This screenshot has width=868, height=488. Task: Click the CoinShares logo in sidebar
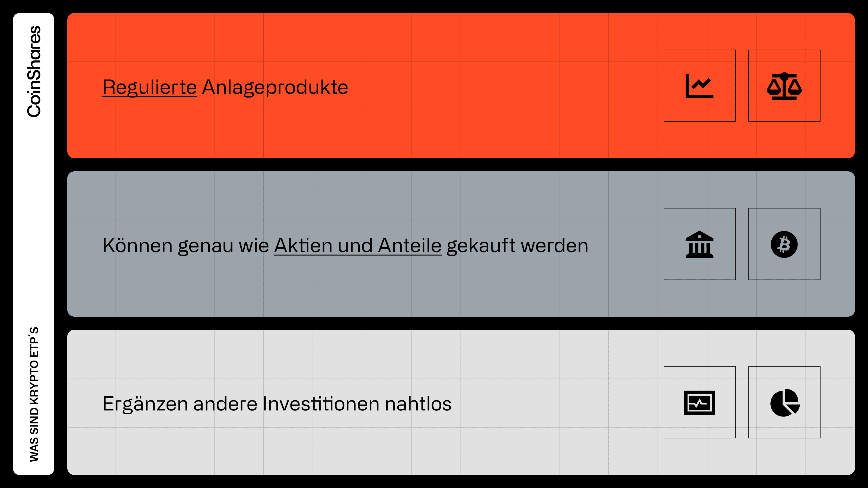pyautogui.click(x=34, y=71)
